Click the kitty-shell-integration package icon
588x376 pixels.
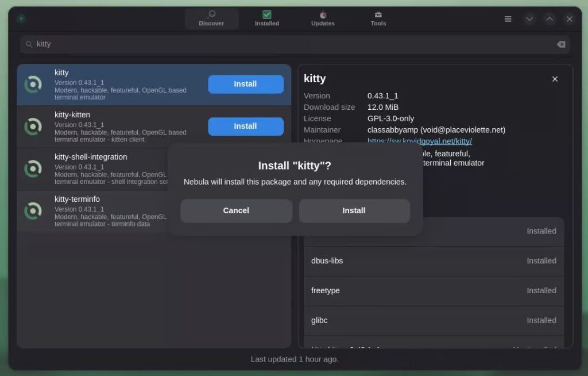pyautogui.click(x=33, y=169)
